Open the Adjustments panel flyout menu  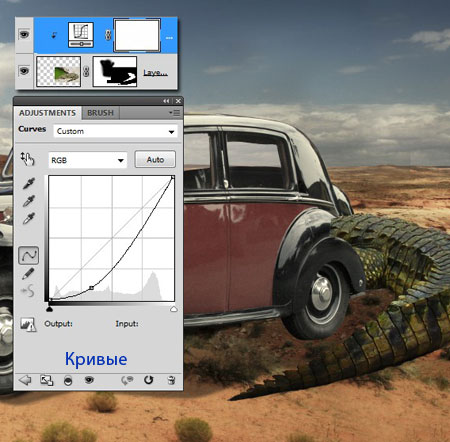click(x=174, y=113)
